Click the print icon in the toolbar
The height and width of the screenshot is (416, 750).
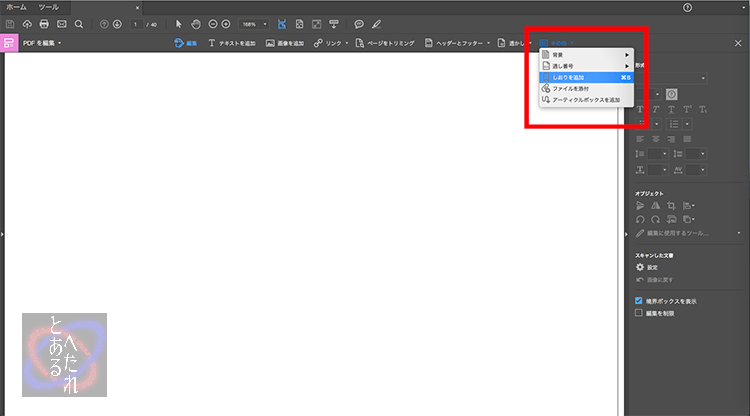pos(44,23)
